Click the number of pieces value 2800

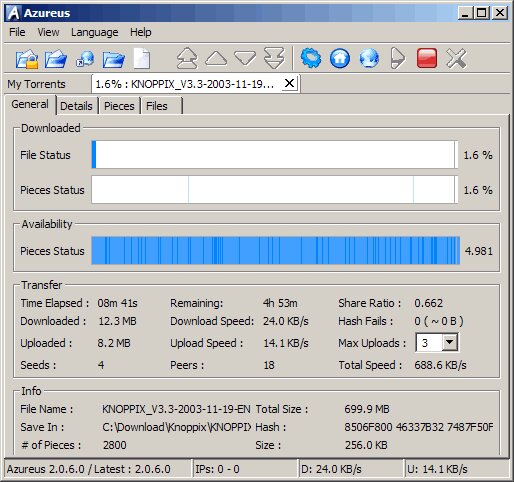click(x=115, y=445)
